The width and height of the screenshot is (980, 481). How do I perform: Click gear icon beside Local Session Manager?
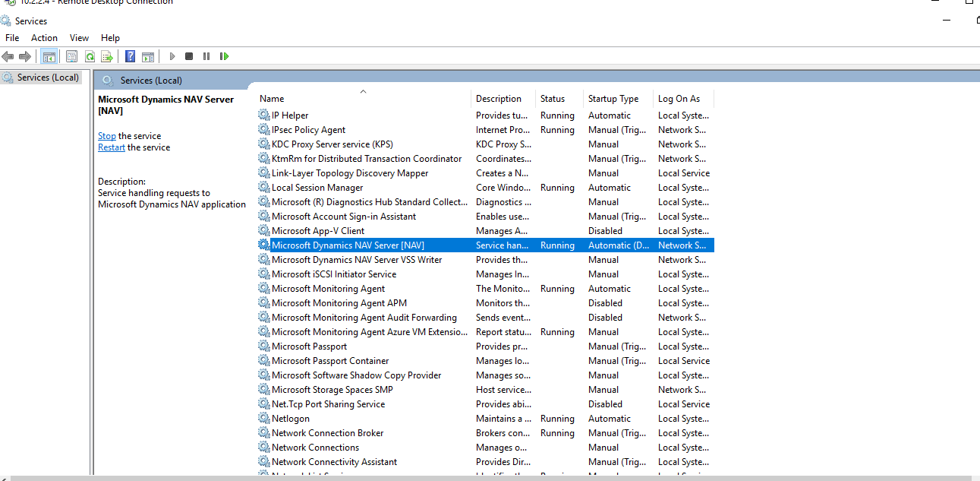264,188
